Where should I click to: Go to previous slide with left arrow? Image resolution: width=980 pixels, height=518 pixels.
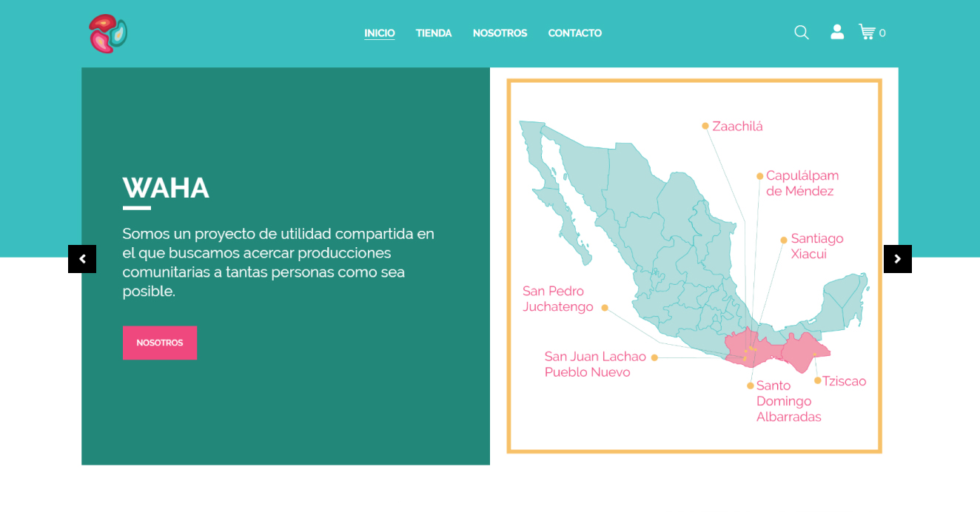[x=82, y=259]
